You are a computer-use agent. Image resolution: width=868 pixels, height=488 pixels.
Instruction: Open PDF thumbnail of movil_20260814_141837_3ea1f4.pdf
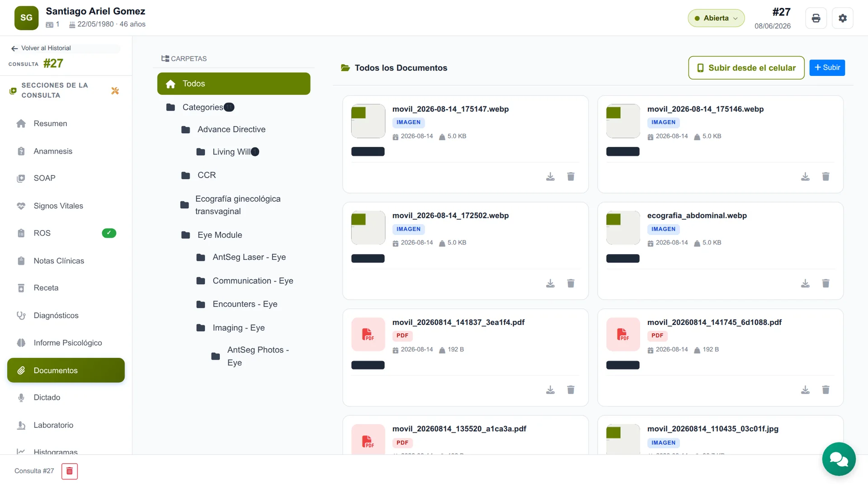coord(368,334)
